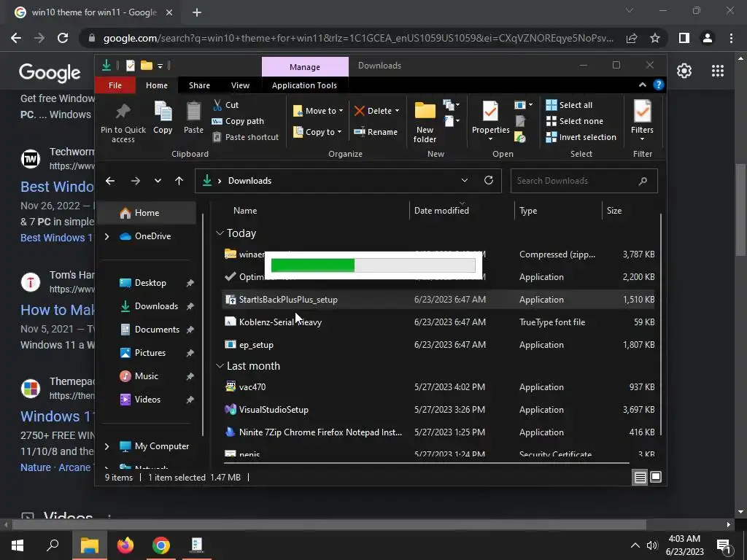Screen dimensions: 747x560
Task: Open Google settings gear icon
Action: pos(684,71)
